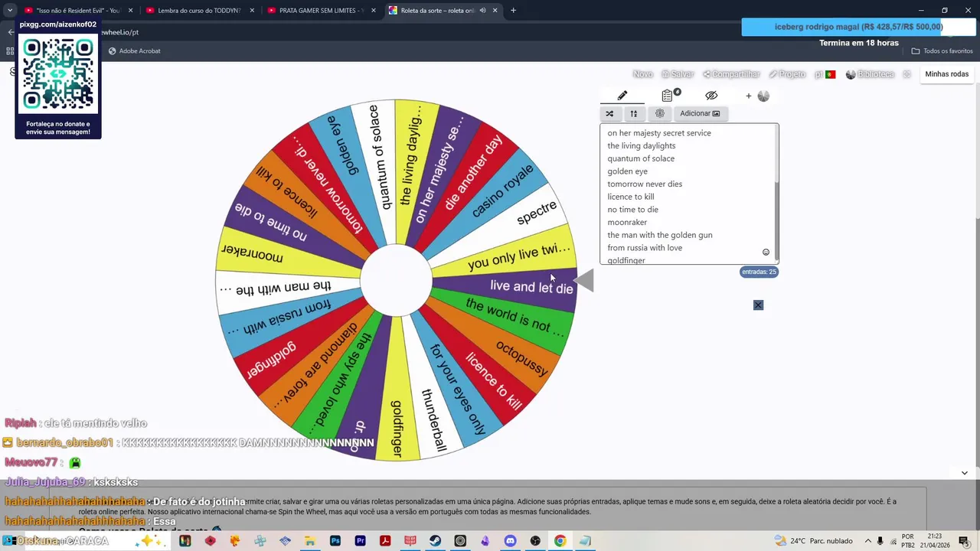Screen dimensions: 980x551
Task: Open Adobe Acrobat bookmark
Action: pos(134,51)
